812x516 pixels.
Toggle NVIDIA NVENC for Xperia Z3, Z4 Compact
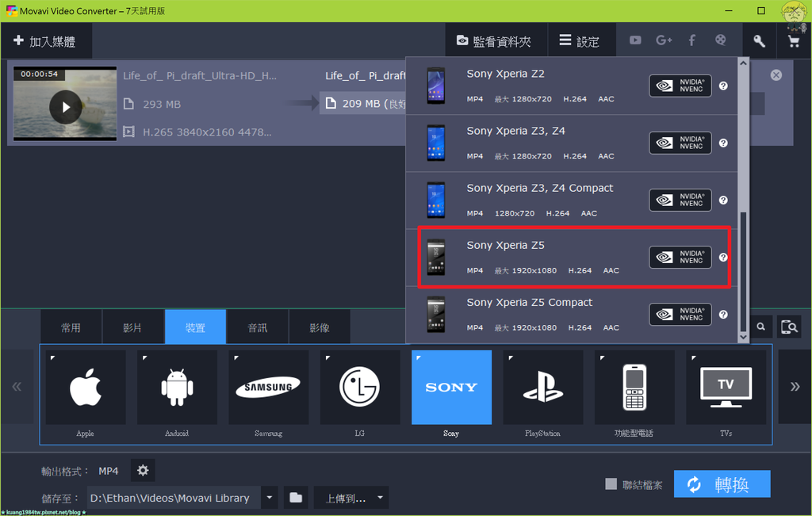[680, 201]
